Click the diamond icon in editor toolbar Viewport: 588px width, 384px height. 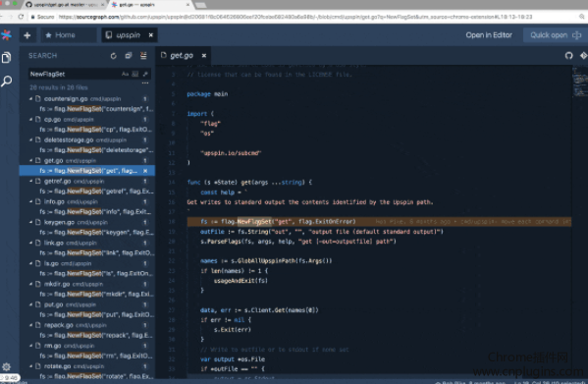point(583,56)
